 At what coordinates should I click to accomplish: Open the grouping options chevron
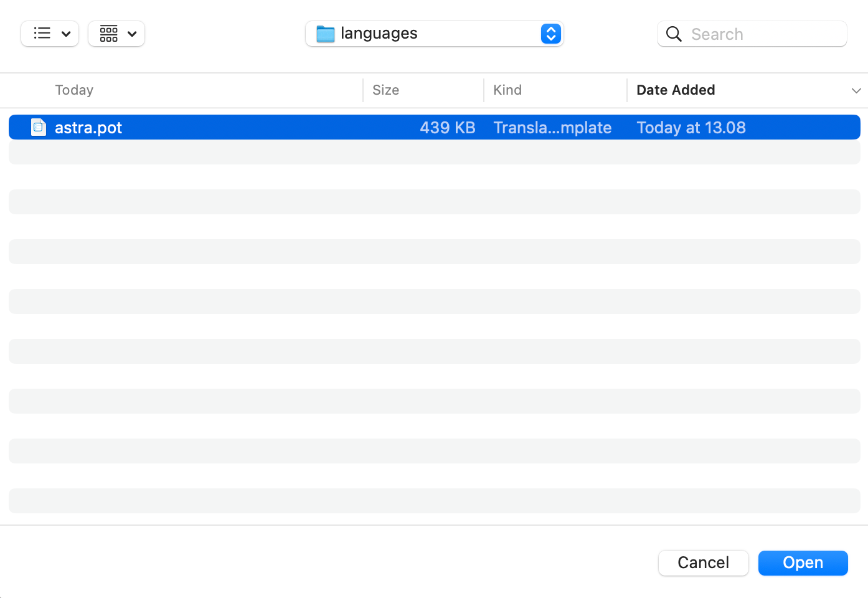coord(133,34)
